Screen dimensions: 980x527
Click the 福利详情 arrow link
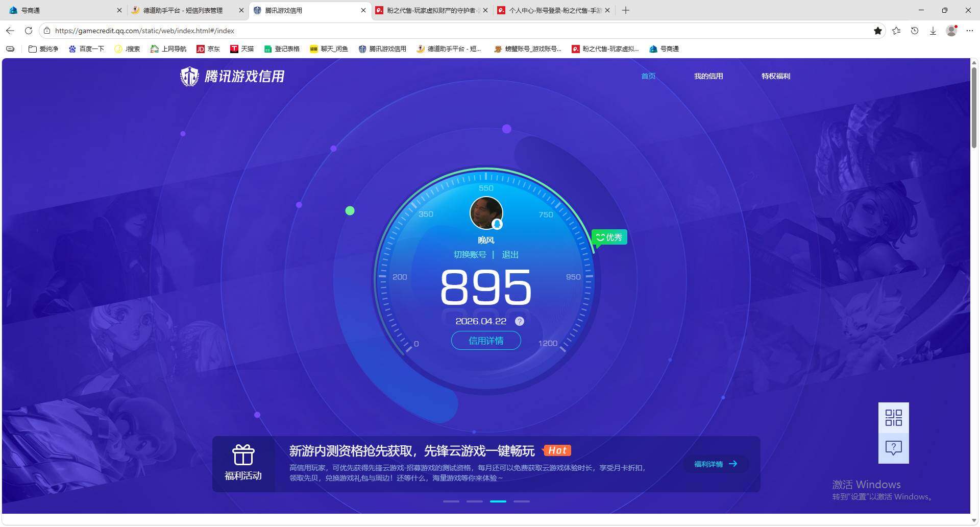coord(715,464)
